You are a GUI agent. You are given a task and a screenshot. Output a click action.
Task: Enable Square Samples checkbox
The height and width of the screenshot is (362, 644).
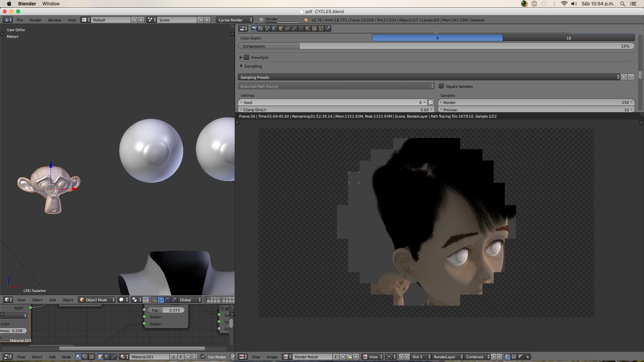tap(441, 86)
